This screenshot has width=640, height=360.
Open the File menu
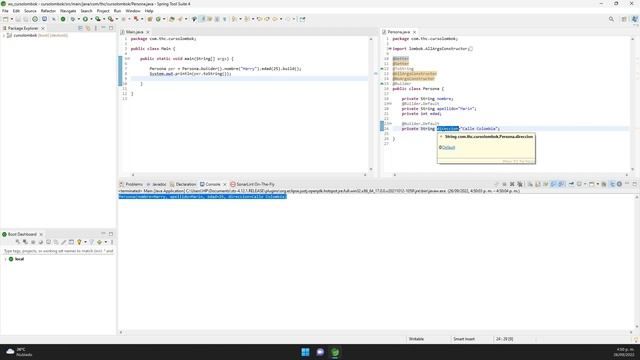(x=5, y=11)
